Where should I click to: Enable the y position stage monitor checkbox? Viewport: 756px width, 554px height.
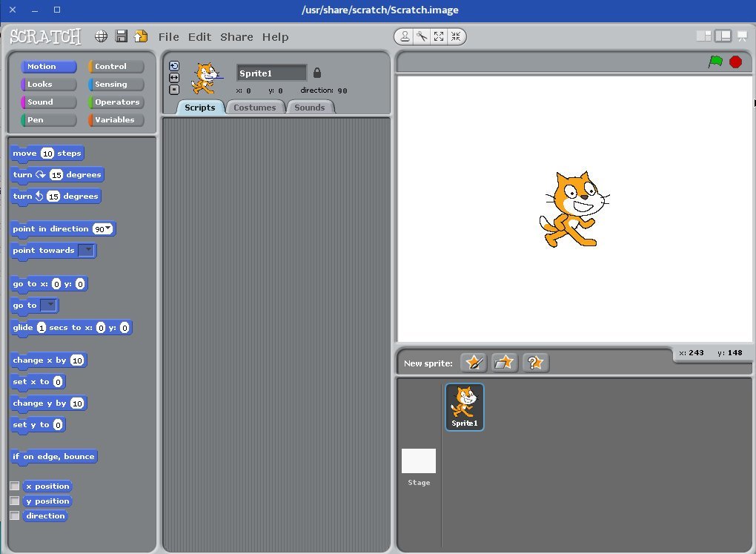15,501
